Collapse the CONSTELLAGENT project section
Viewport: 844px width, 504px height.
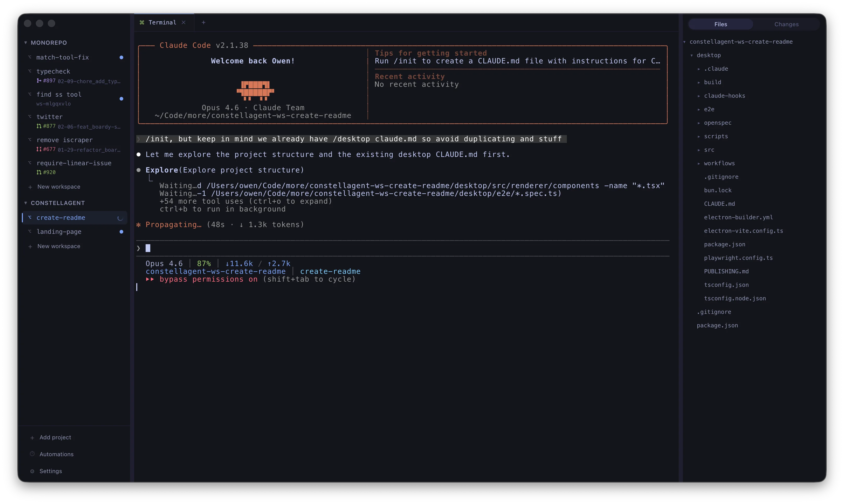coord(25,203)
